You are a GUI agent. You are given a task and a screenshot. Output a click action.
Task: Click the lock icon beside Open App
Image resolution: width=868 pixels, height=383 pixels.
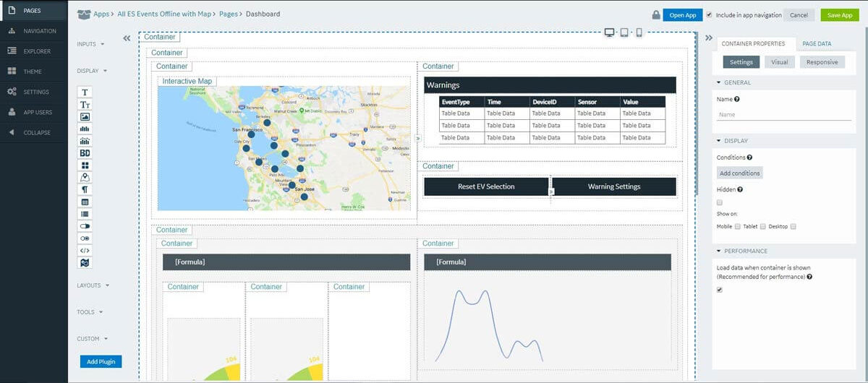pyautogui.click(x=656, y=14)
